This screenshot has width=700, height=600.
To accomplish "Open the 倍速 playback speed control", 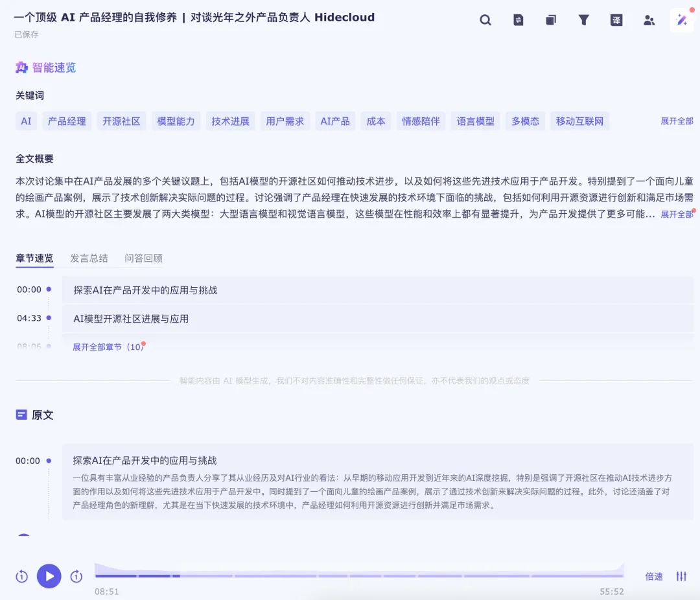I will click(x=654, y=576).
